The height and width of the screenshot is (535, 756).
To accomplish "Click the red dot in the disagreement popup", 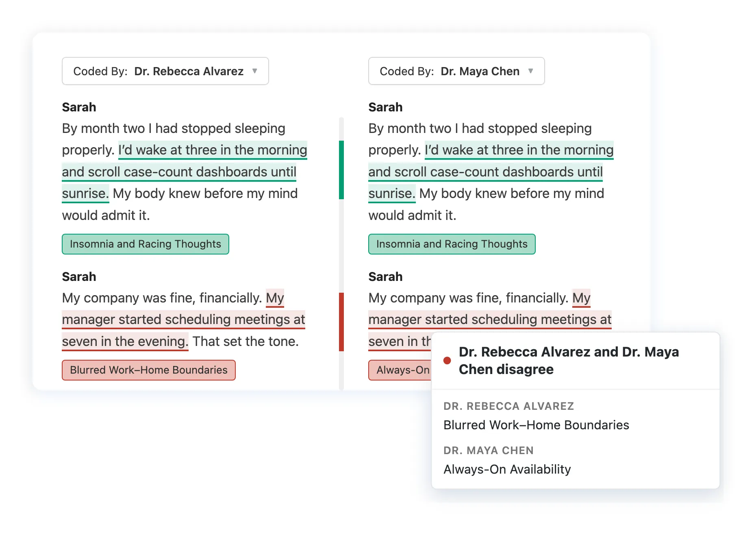I will 447,361.
